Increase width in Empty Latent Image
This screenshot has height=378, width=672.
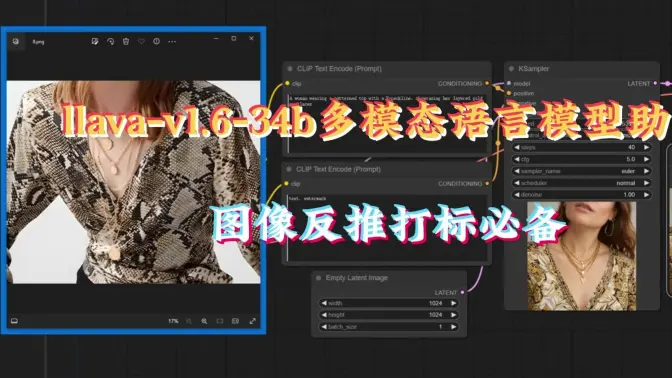pyautogui.click(x=453, y=303)
